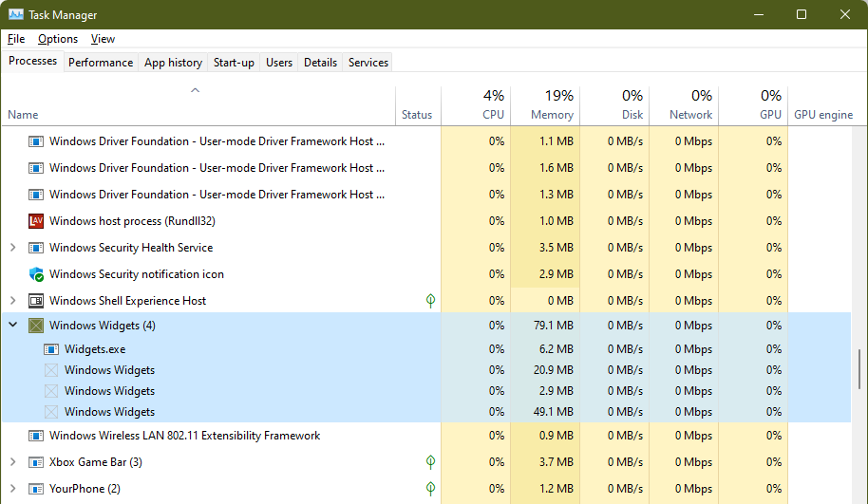Click the Windows Widgets (4) group icon
Image resolution: width=868 pixels, height=504 pixels.
36,326
